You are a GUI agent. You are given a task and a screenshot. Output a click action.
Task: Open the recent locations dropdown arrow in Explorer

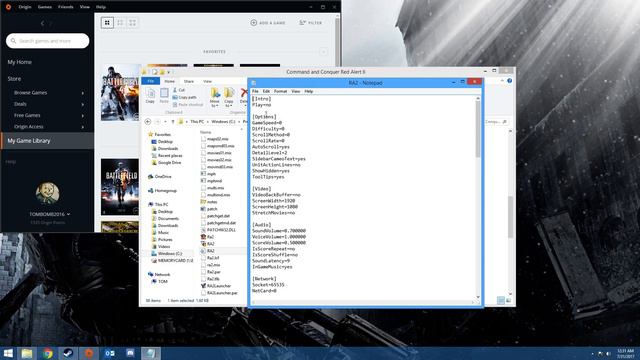[x=165, y=122]
